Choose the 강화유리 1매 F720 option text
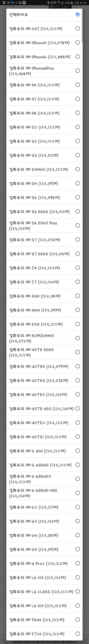This screenshot has height=644, width=89. click(36, 634)
